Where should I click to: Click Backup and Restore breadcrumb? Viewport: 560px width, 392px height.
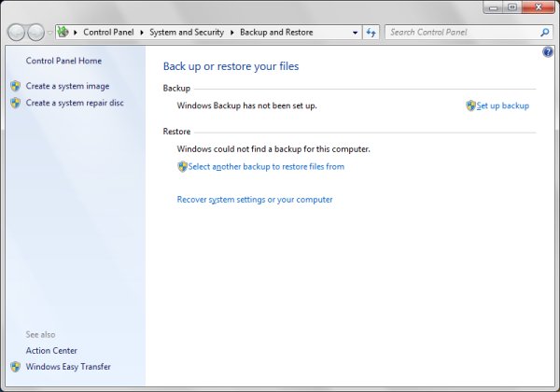pyautogui.click(x=276, y=32)
